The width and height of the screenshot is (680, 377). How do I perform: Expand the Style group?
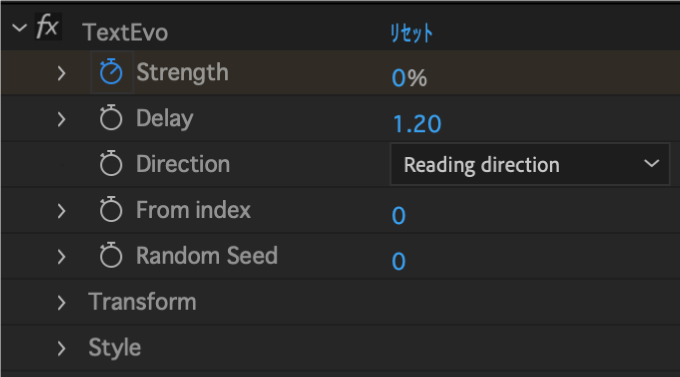(62, 348)
